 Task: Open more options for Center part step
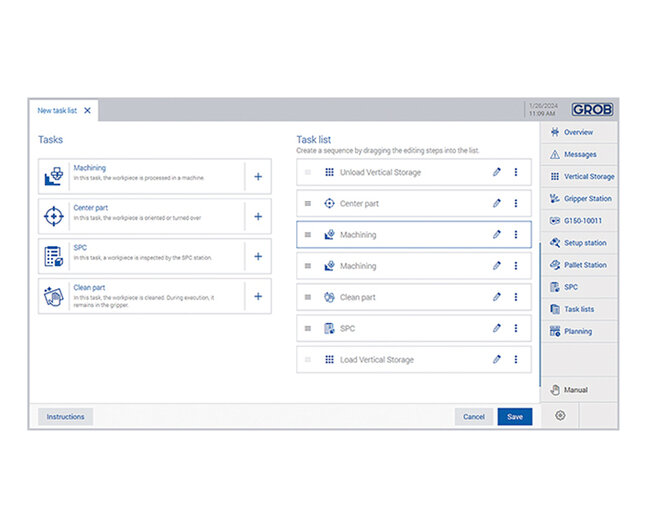(516, 203)
